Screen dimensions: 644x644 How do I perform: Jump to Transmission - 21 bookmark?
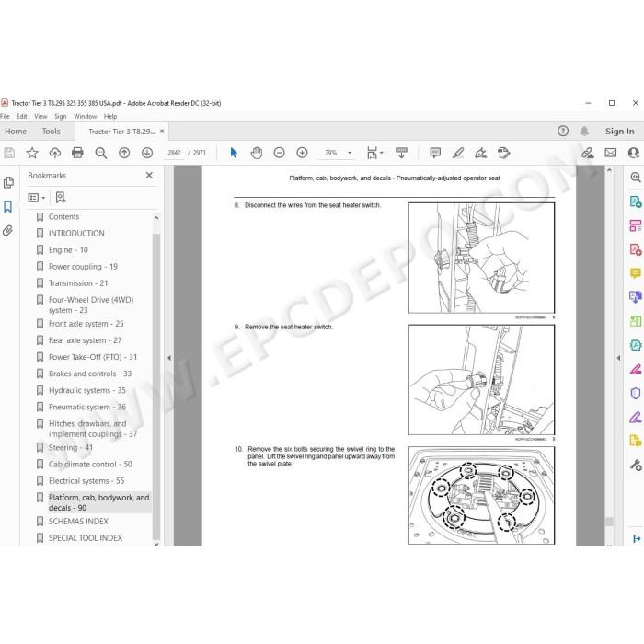(78, 283)
